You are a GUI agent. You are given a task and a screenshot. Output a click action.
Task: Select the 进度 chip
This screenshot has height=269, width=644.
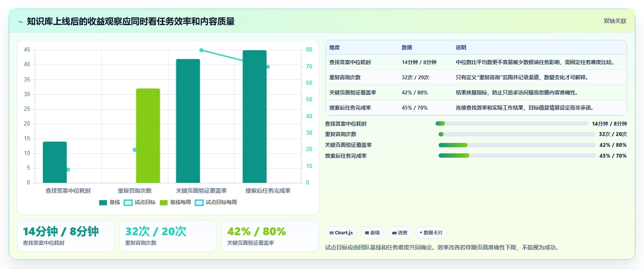click(x=400, y=233)
